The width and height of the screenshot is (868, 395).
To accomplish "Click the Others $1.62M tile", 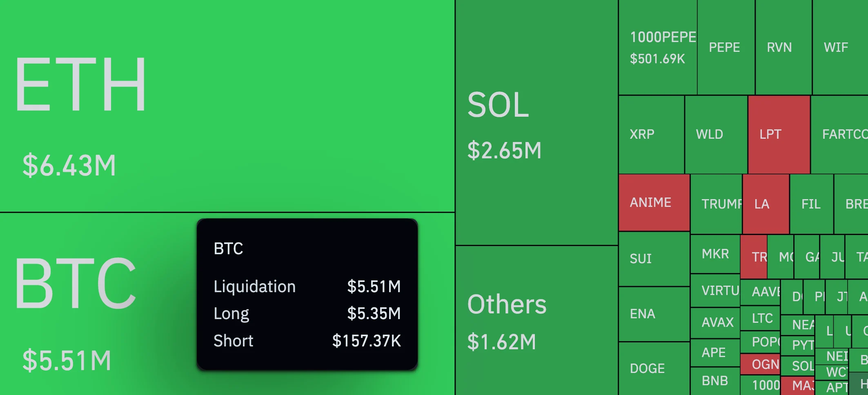I will 536,320.
